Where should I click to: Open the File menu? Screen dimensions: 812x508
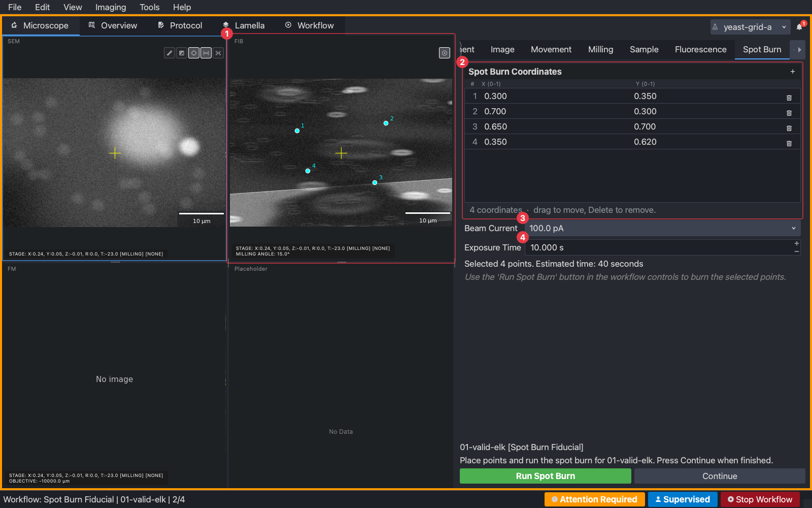15,7
